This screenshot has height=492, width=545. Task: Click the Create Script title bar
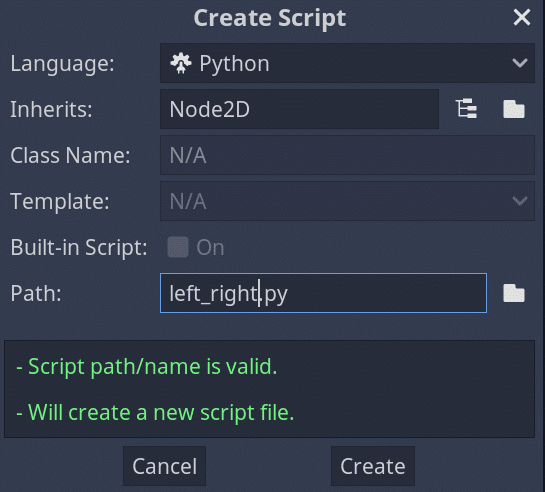pyautogui.click(x=270, y=17)
